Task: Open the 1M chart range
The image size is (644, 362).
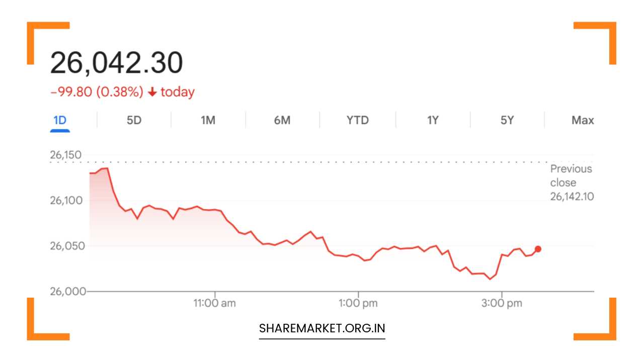Action: coord(208,121)
